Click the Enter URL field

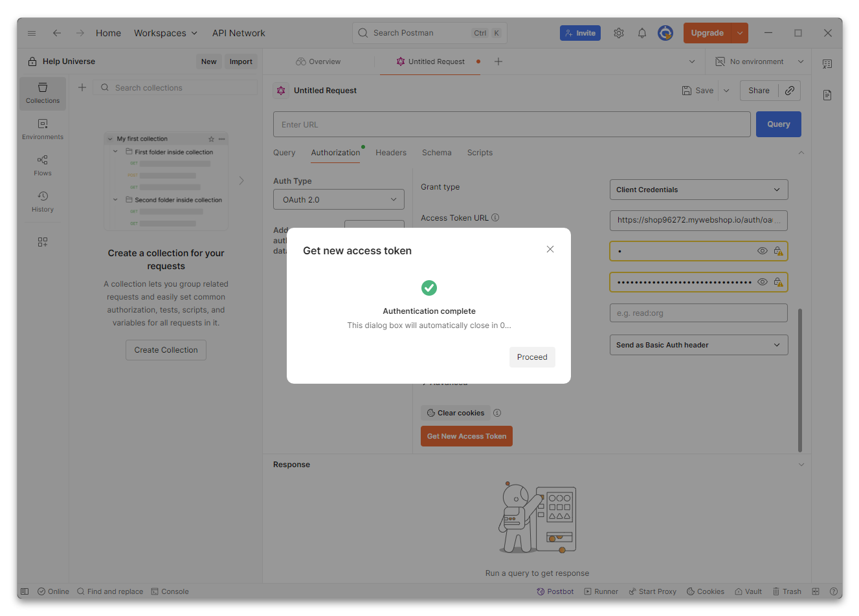point(512,124)
